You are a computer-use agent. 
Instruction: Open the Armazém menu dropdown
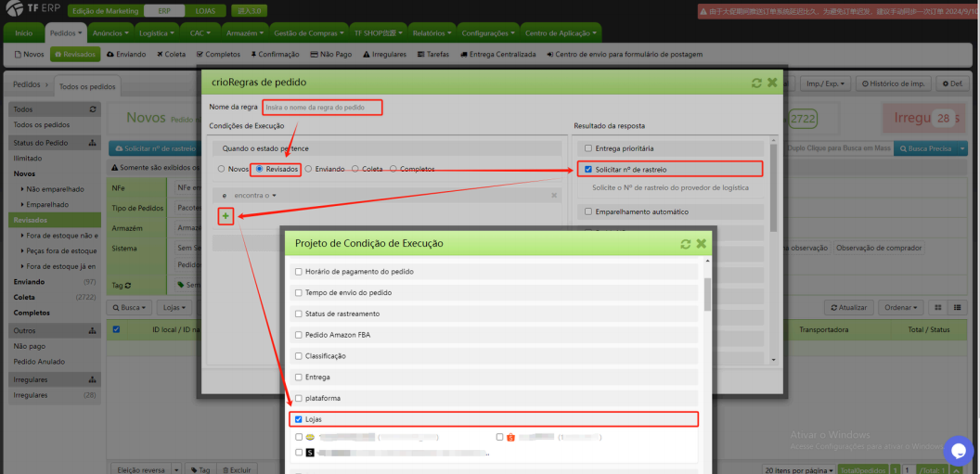click(244, 32)
